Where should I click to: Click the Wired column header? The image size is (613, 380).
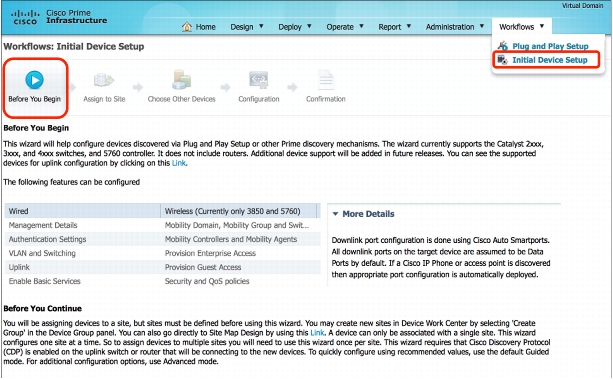(82, 211)
